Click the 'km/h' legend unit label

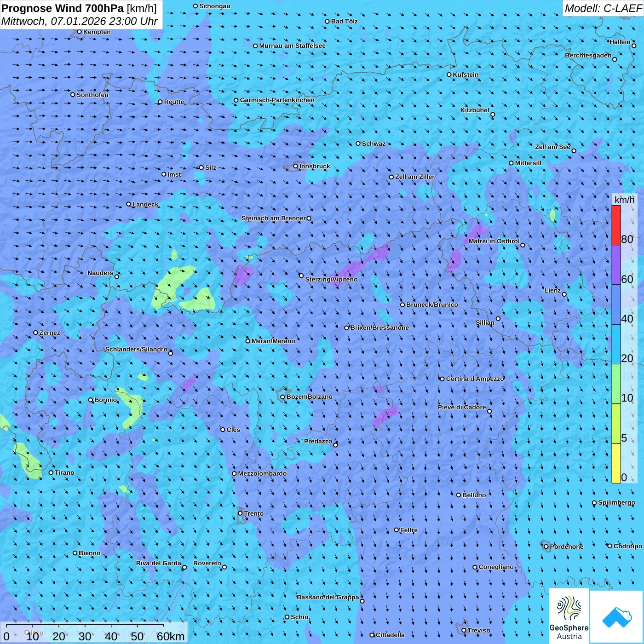pos(624,200)
